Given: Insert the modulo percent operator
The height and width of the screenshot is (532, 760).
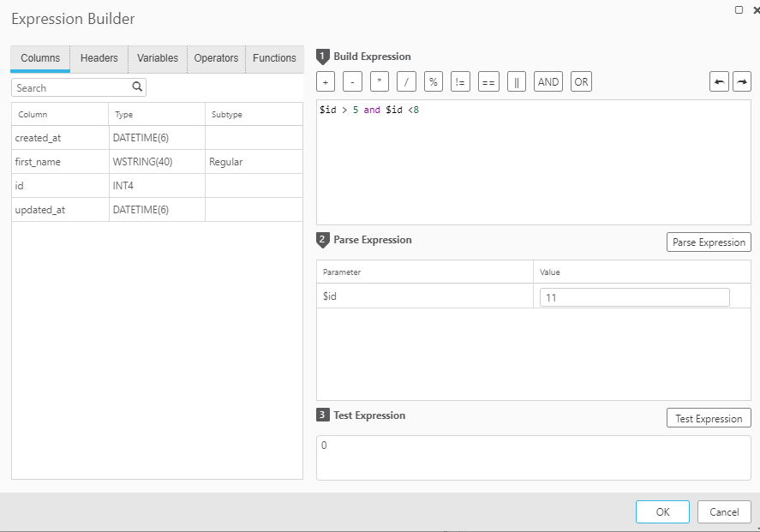Looking at the screenshot, I should (x=434, y=82).
